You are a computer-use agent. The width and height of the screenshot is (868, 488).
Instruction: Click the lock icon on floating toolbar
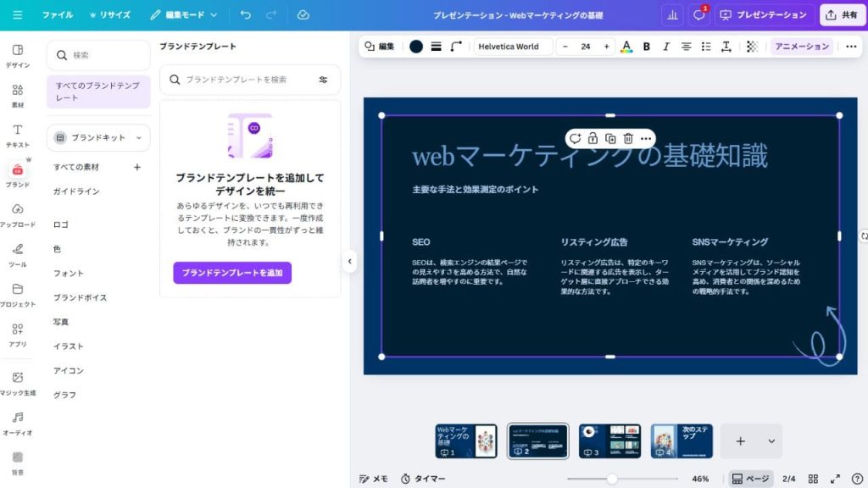(593, 138)
